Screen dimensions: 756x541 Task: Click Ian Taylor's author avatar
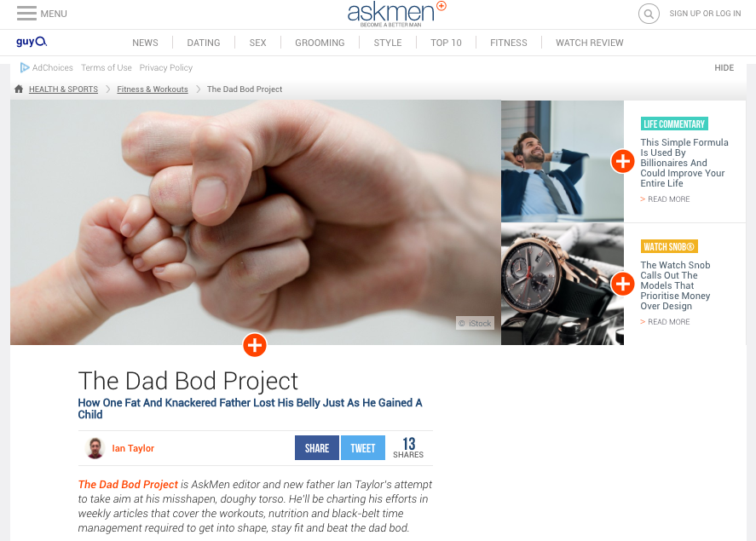pyautogui.click(x=95, y=448)
